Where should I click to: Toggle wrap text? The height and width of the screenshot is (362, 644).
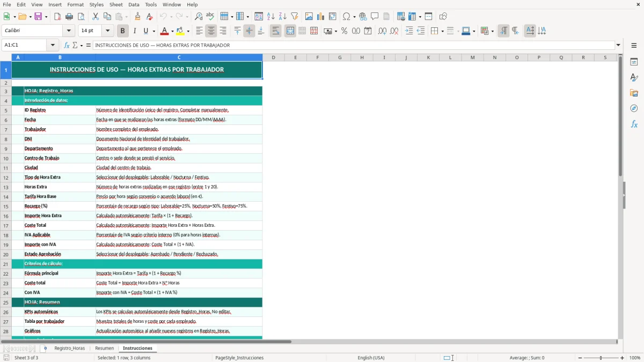[275, 31]
